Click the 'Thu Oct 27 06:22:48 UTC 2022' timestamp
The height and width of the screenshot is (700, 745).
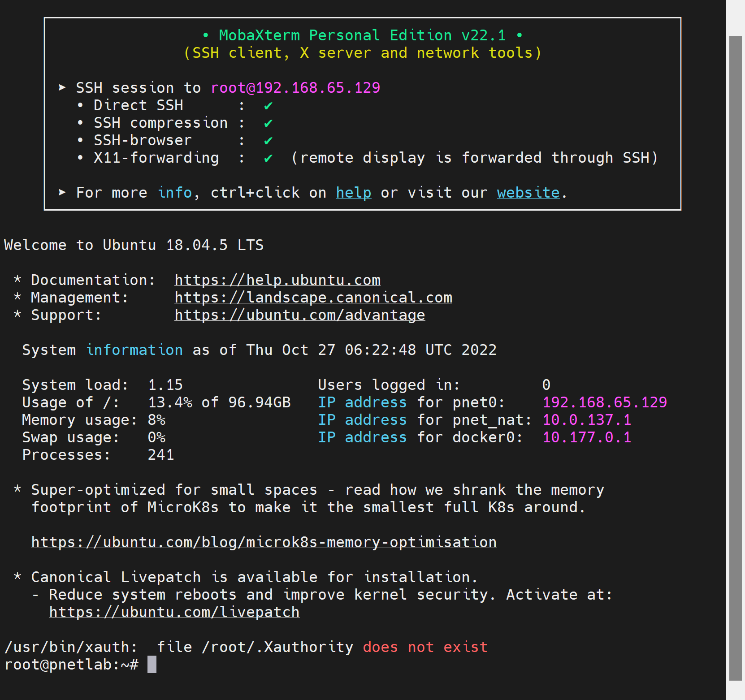tap(371, 350)
